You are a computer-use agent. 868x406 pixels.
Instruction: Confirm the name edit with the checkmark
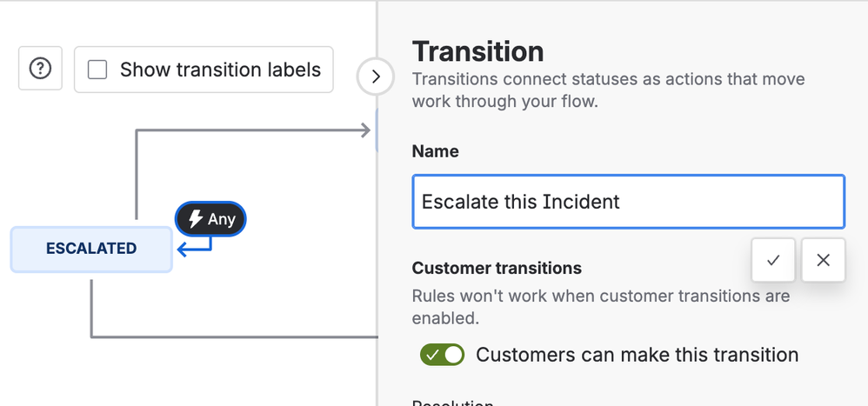click(773, 260)
